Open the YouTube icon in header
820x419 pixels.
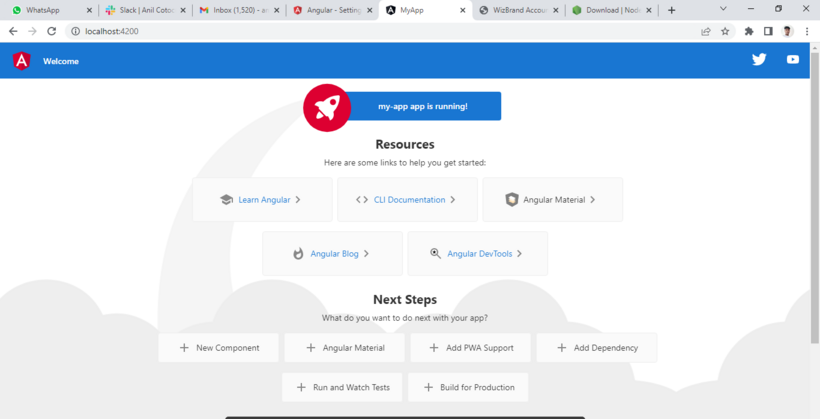792,60
